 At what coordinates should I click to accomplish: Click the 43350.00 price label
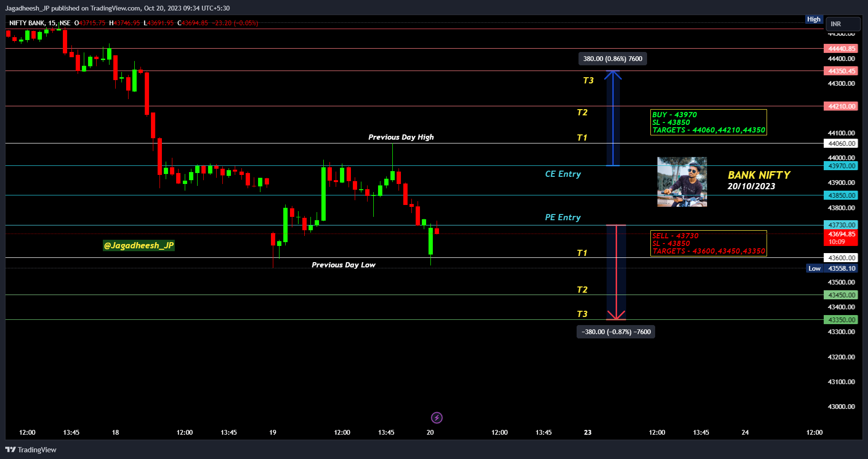click(841, 320)
